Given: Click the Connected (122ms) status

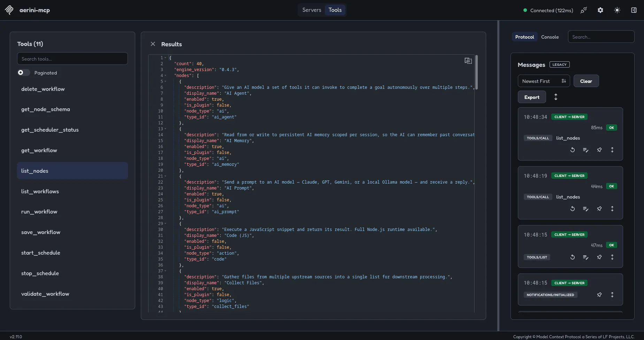Looking at the screenshot, I should (548, 10).
